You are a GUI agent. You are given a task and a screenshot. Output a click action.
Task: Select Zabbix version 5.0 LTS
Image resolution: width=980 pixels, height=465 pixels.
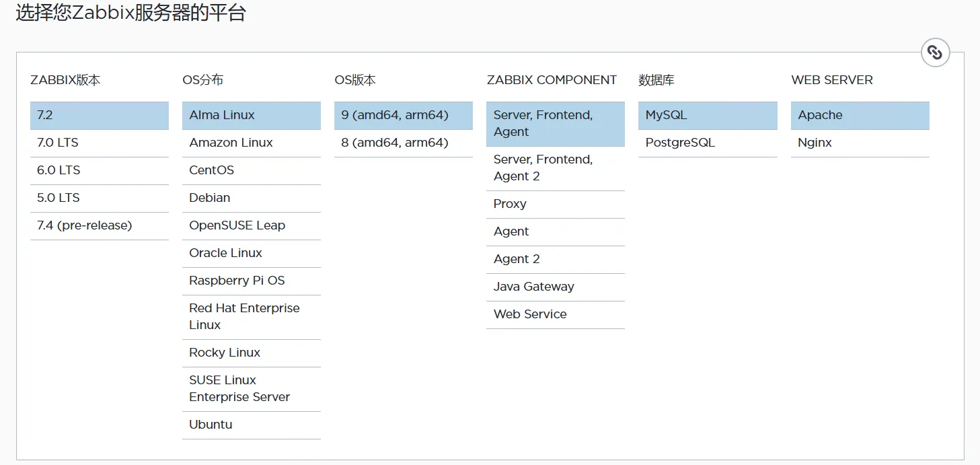pos(100,198)
